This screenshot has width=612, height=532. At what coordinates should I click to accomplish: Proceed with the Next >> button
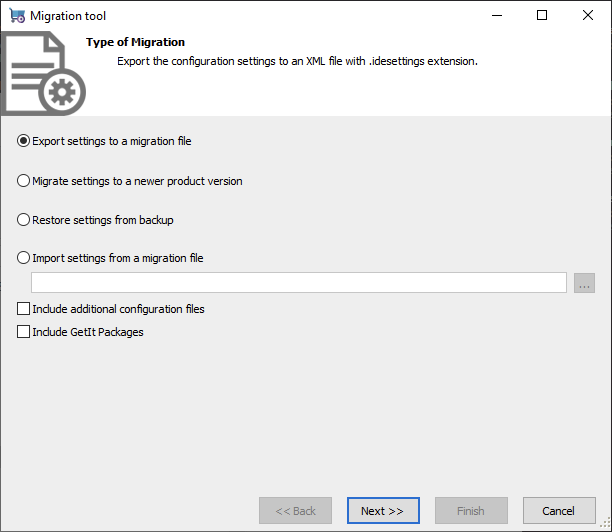tap(383, 511)
